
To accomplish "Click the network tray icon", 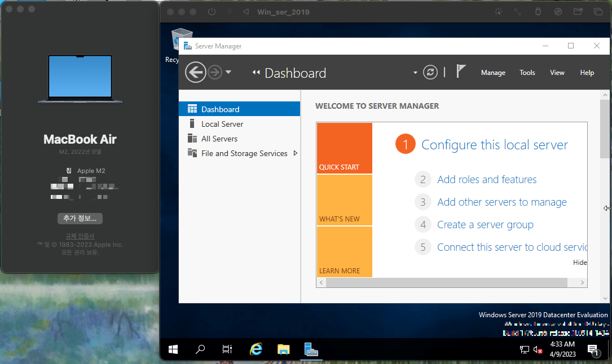I will point(525,349).
